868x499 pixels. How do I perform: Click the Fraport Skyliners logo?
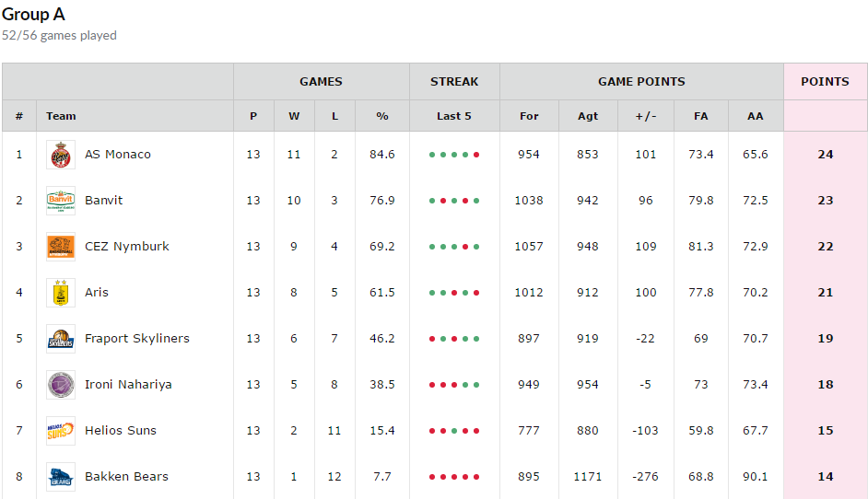click(61, 338)
